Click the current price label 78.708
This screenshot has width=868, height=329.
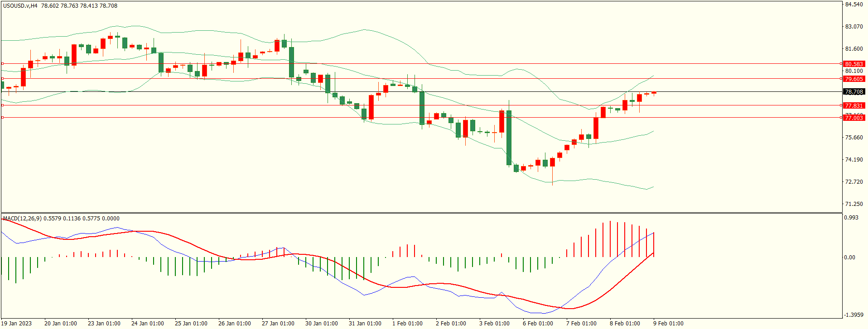(854, 92)
